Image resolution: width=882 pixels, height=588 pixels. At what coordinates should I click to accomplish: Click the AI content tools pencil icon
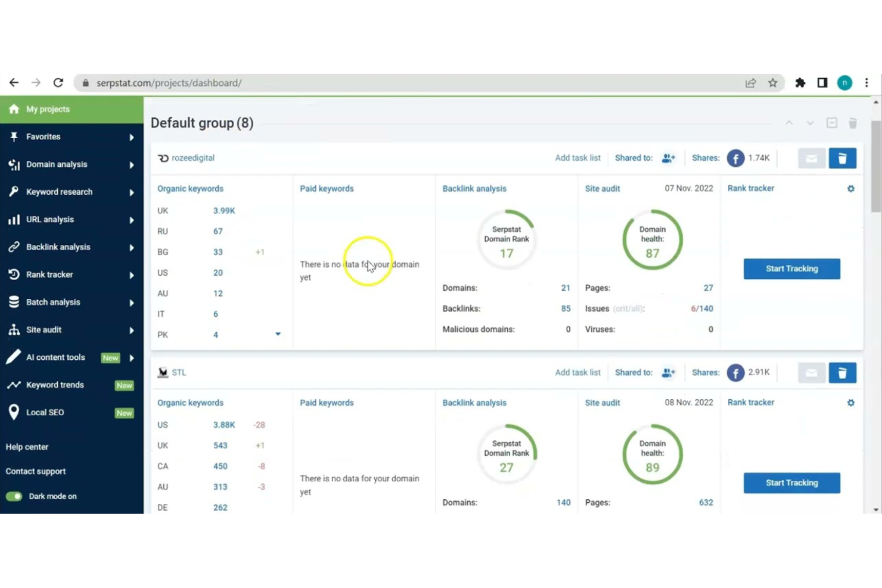14,357
